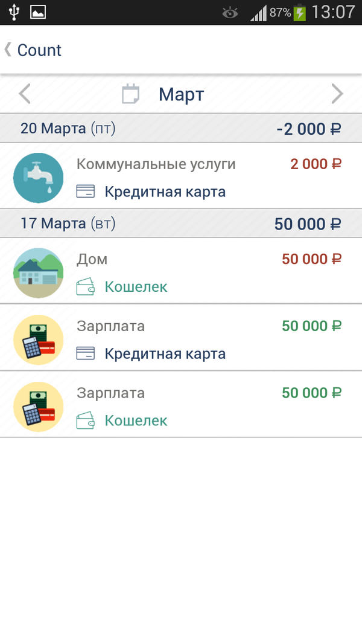
Task: Open the Кошелек account under Дом
Action: [136, 286]
